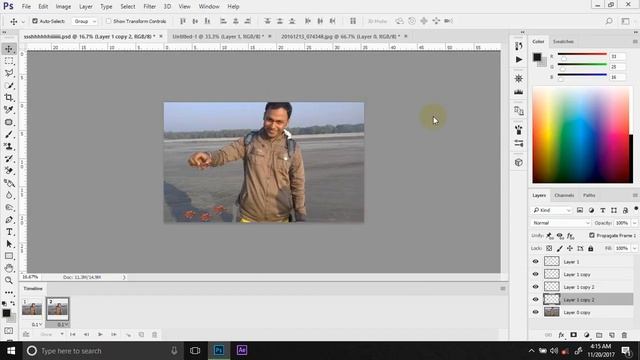Open the layer Kind filter dropdown
The width and height of the screenshot is (640, 360).
552,210
